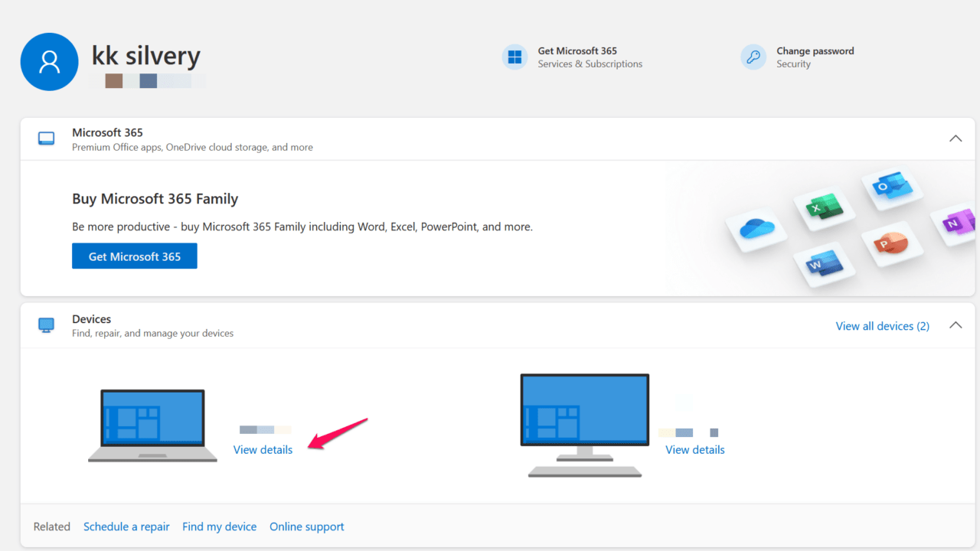Screen dimensions: 980x551
Task: Click the Devices section title
Action: coord(92,319)
